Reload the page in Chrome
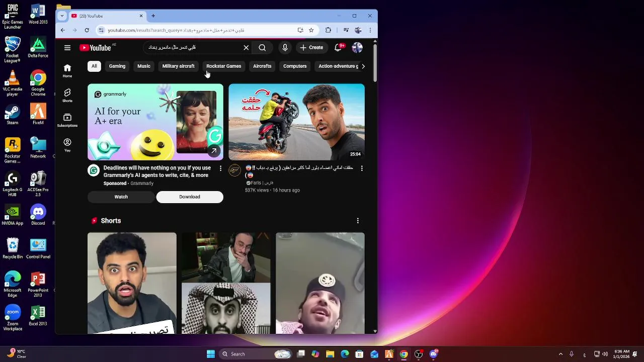 click(x=87, y=30)
